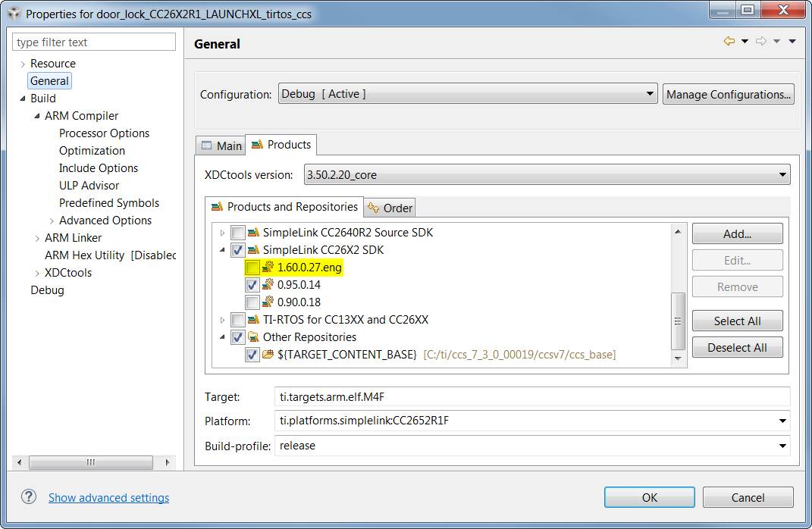Screen dimensions: 812x529
Task: Click the 0.90.0.18 version icon
Action: 268,302
